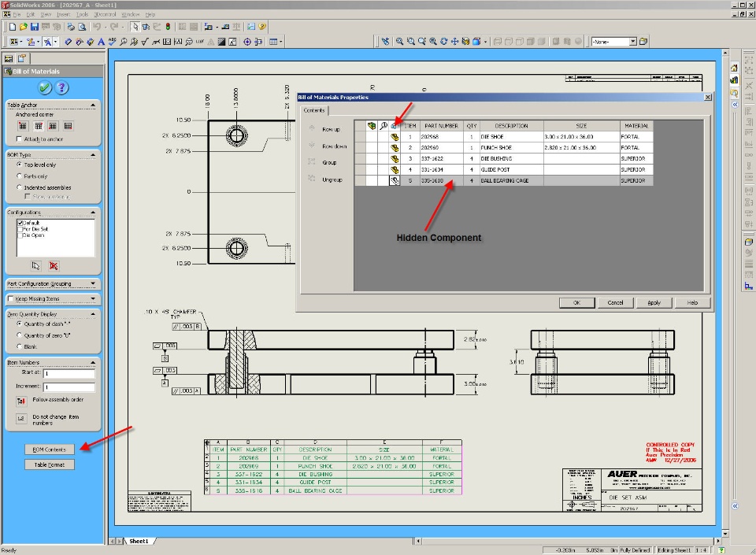Click the BOM Contents button
The width and height of the screenshot is (756, 555).
(50, 449)
